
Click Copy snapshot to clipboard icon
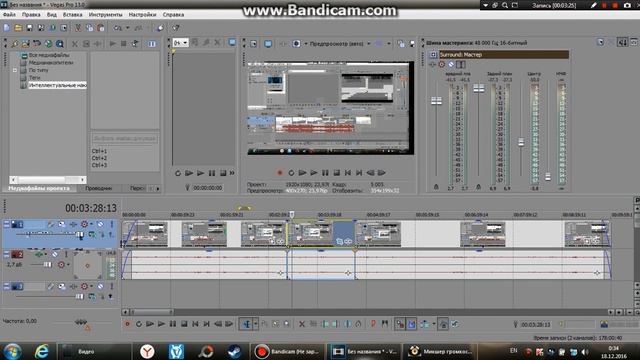click(401, 44)
